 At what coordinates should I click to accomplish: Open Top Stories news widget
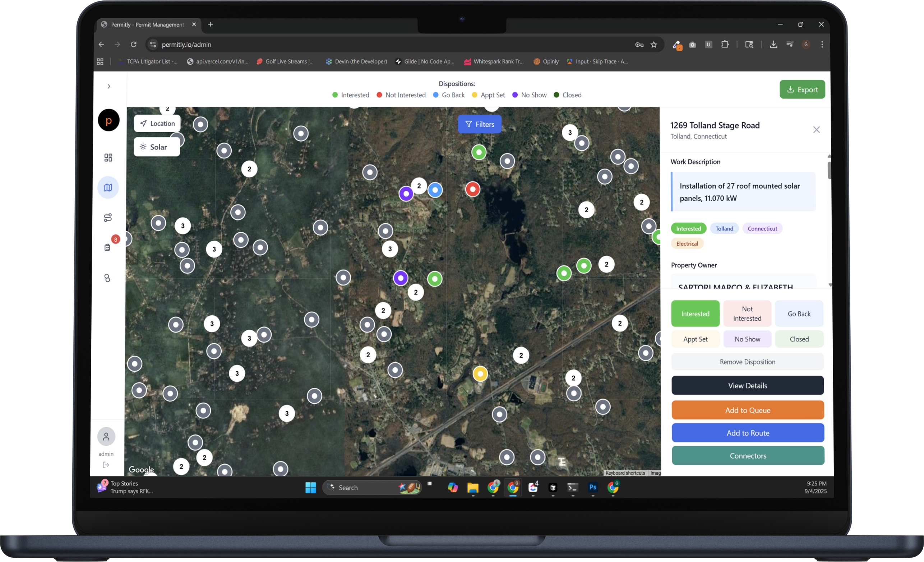click(125, 487)
